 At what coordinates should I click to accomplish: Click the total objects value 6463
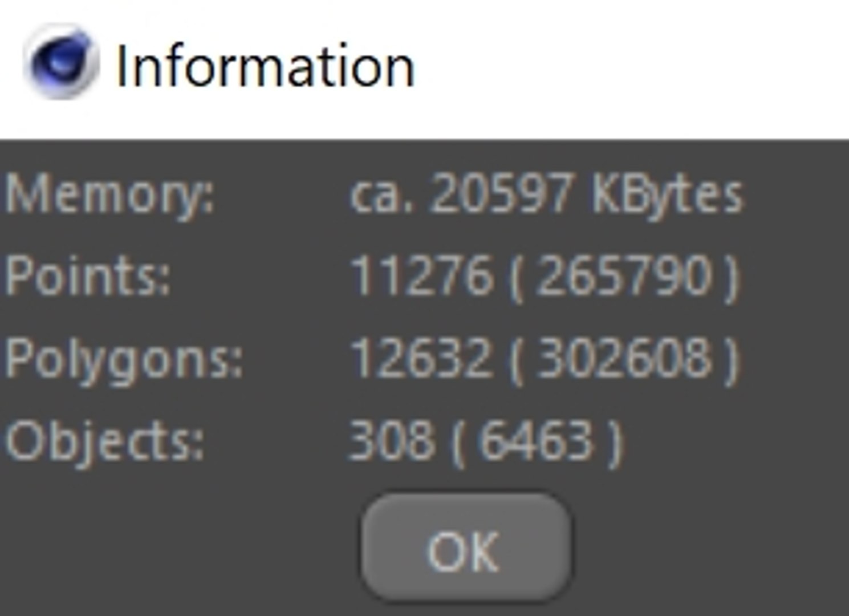click(535, 440)
